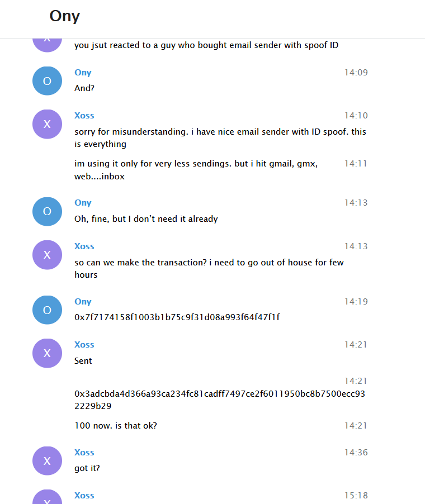Click the Xoss sender name at 14:10

[84, 116]
